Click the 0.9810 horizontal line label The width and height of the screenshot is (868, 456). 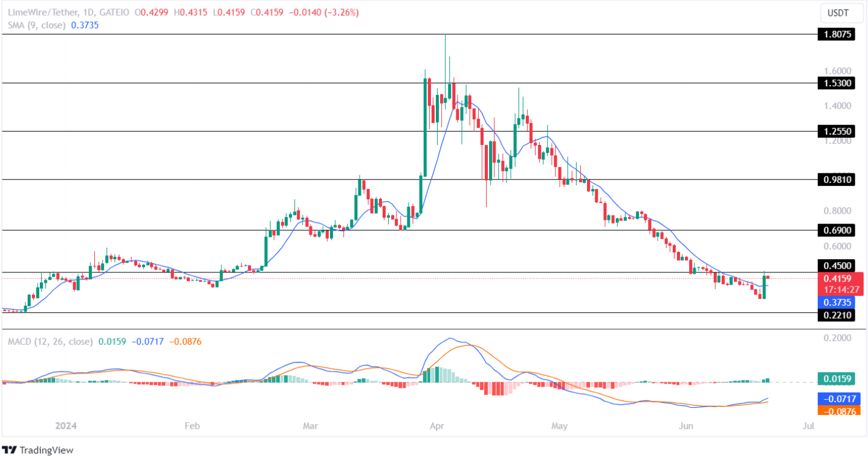[x=835, y=179]
